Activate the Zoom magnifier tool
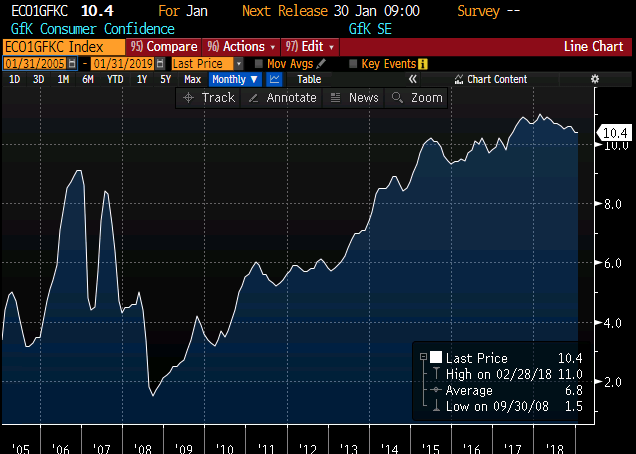 tap(416, 98)
